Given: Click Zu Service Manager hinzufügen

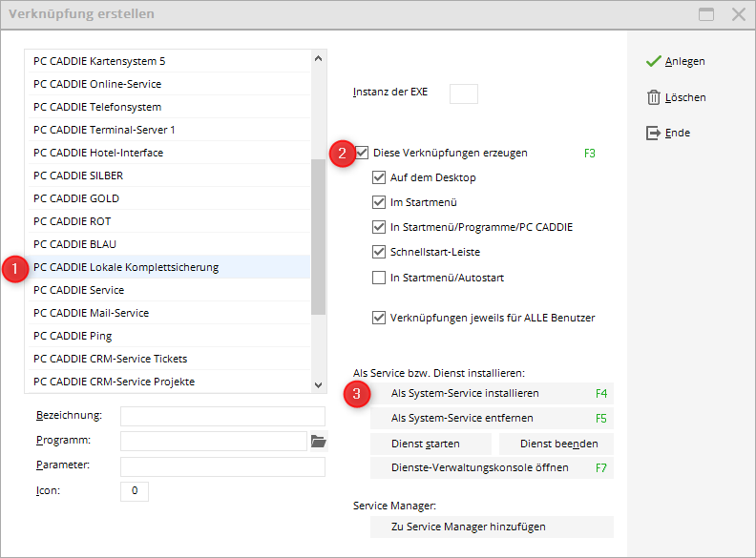Looking at the screenshot, I should pyautogui.click(x=492, y=527).
